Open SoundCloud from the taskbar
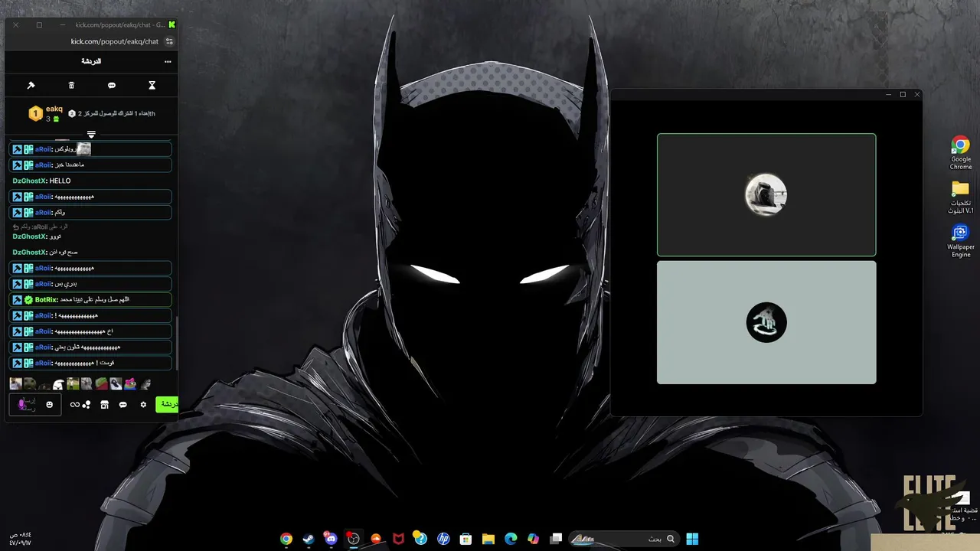Viewport: 980px width, 551px height. (376, 539)
